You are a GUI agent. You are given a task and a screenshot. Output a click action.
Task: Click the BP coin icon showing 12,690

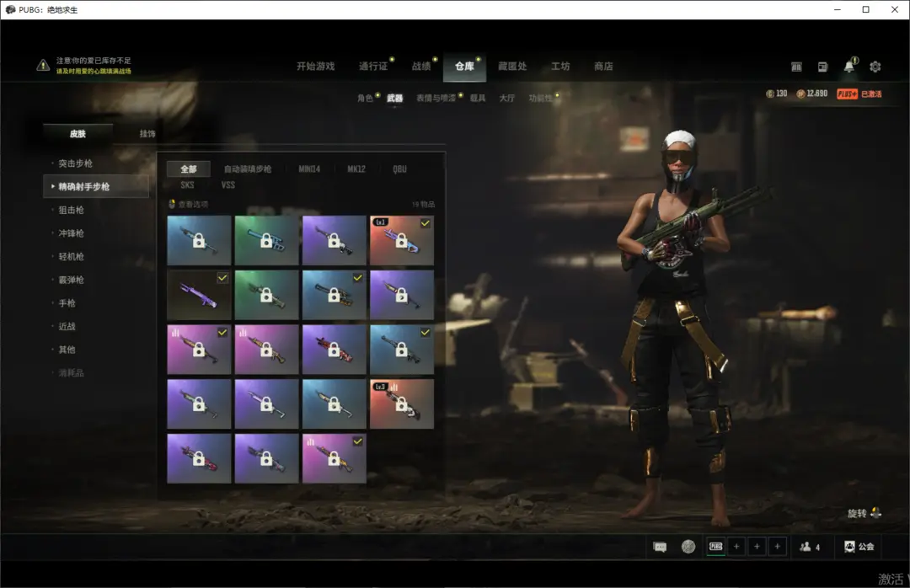tap(800, 94)
